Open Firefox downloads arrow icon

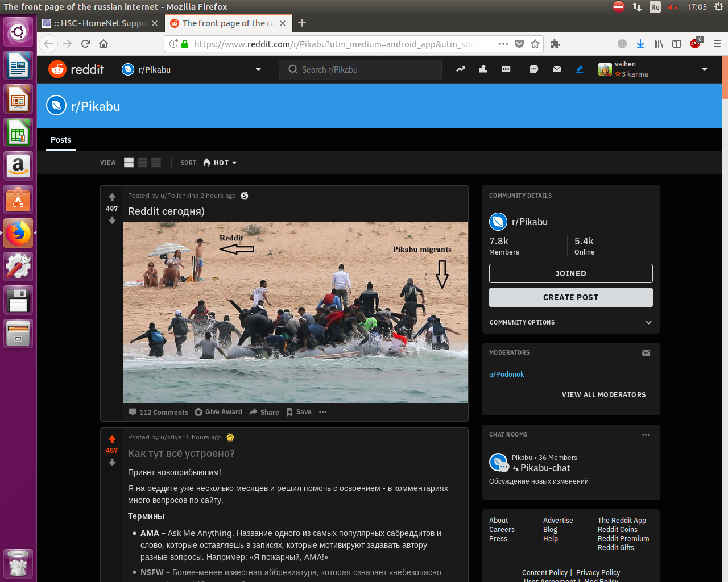click(x=640, y=44)
